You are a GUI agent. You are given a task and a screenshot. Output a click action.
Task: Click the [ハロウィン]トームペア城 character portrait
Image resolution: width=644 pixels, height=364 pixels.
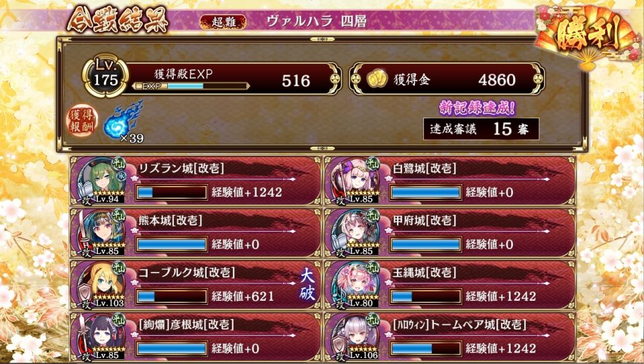(x=356, y=336)
